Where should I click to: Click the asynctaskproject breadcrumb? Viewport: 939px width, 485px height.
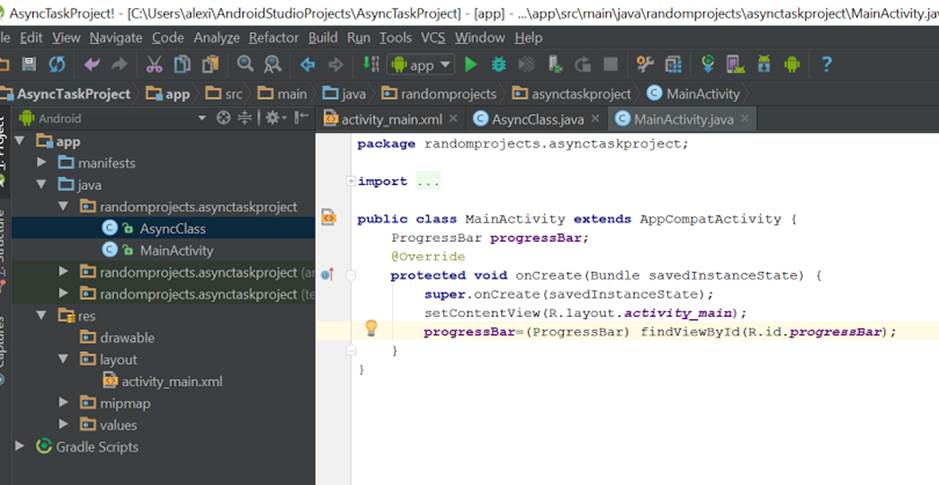pos(572,94)
